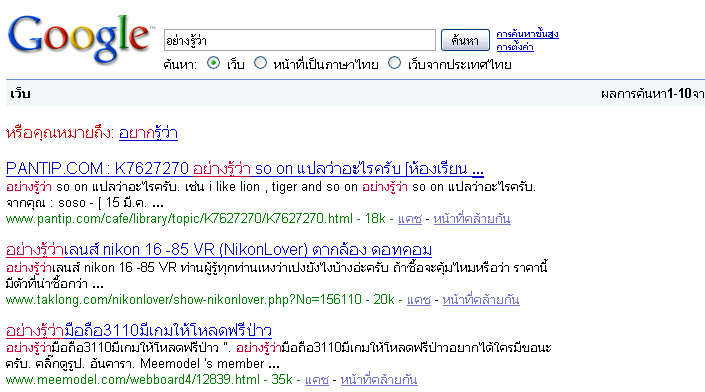Image resolution: width=705 pixels, height=392 pixels.
Task: Open the การตั้งค่า preferences link
Action: coord(515,47)
